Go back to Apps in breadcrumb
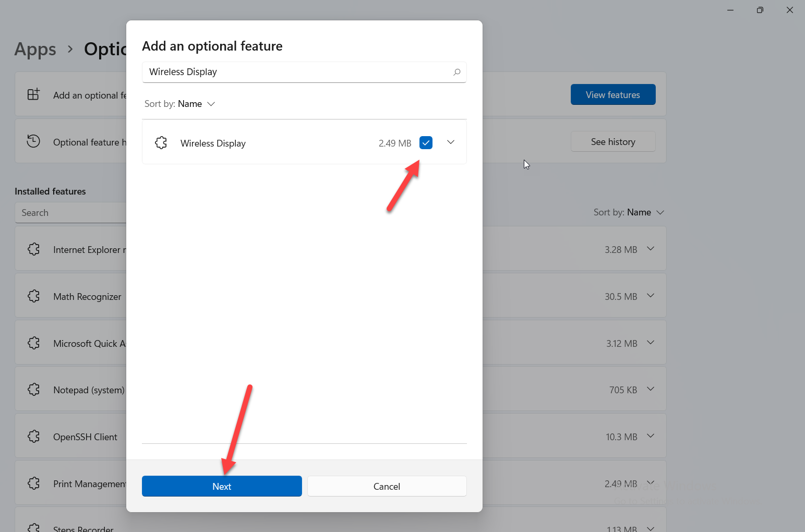 (35, 49)
